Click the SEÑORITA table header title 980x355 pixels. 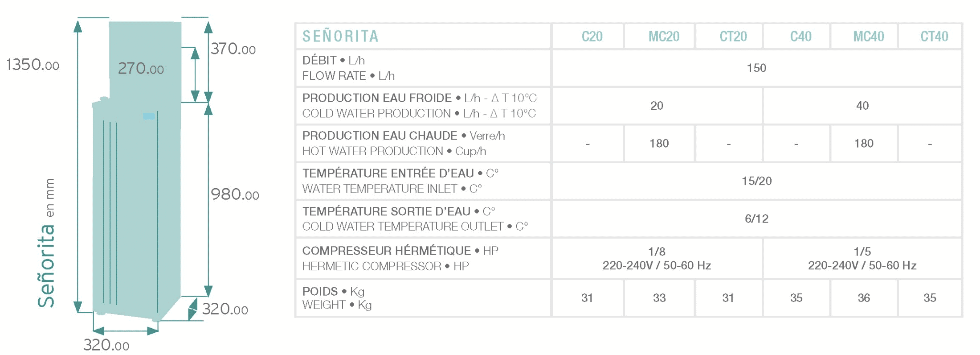[x=341, y=36]
